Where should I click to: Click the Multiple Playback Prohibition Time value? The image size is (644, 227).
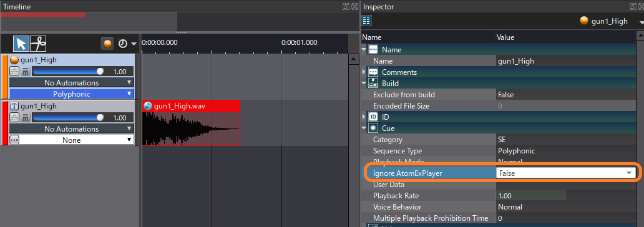pos(565,218)
